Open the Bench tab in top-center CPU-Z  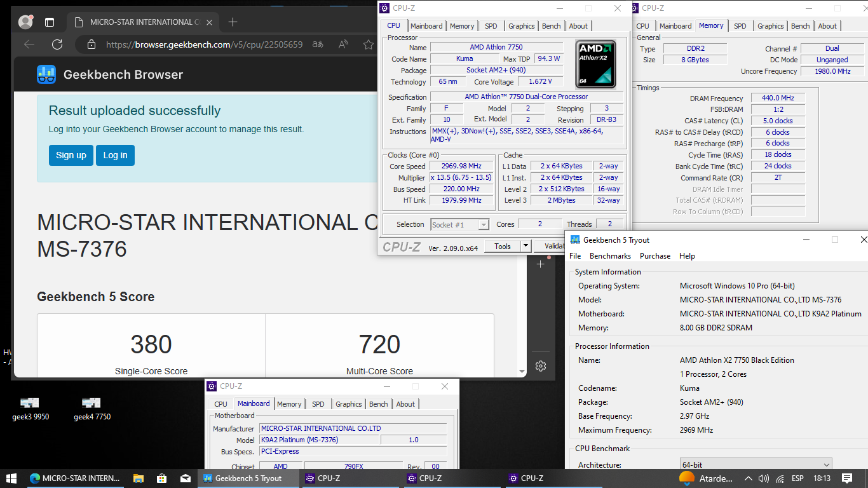(552, 26)
